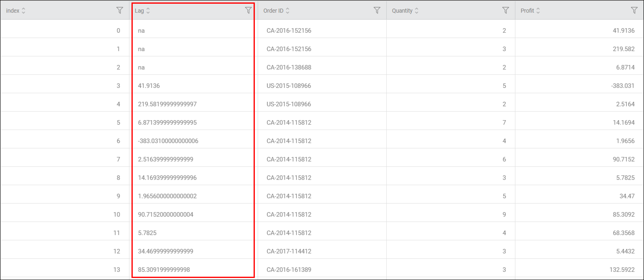Select Profit value 2.5164
This screenshot has height=280, width=644.
point(625,104)
